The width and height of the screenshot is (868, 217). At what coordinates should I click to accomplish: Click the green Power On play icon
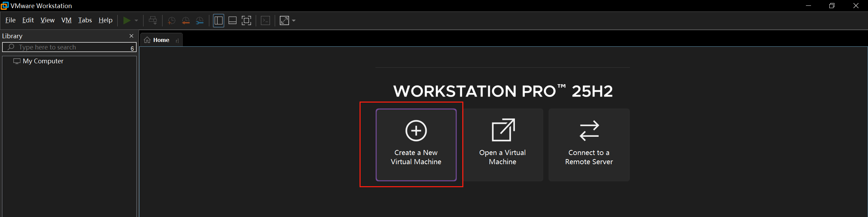point(127,21)
